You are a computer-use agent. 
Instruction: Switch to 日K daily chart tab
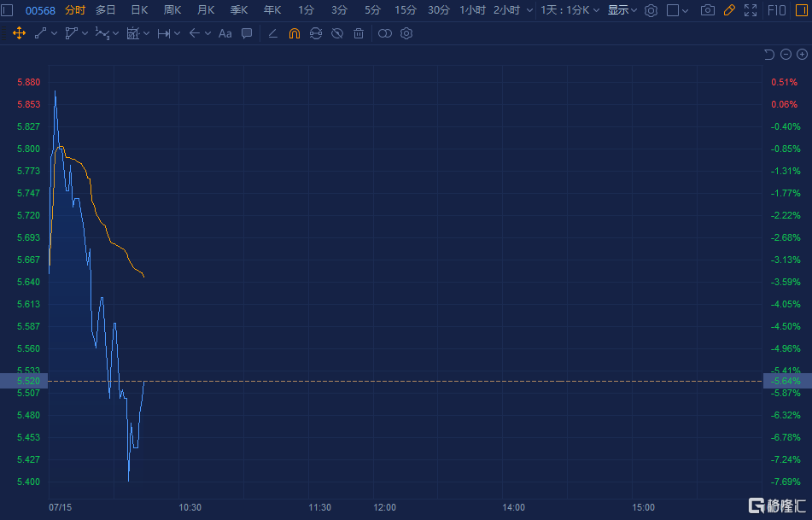coord(139,10)
